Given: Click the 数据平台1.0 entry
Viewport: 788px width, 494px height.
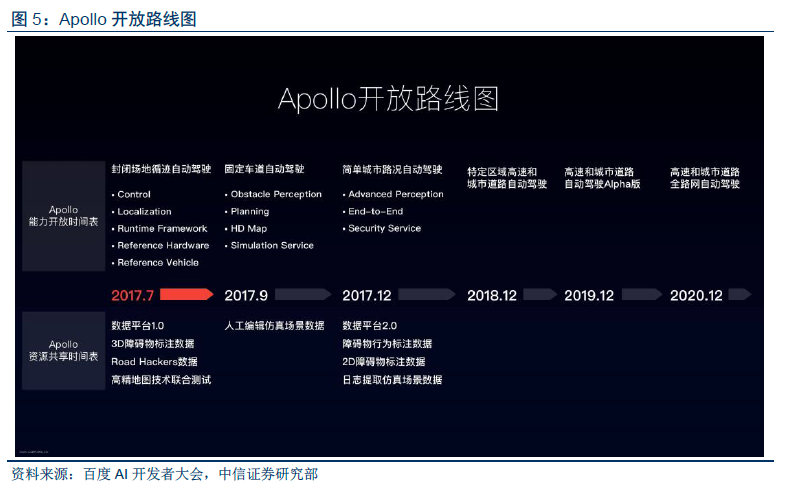Looking at the screenshot, I should pyautogui.click(x=138, y=326).
